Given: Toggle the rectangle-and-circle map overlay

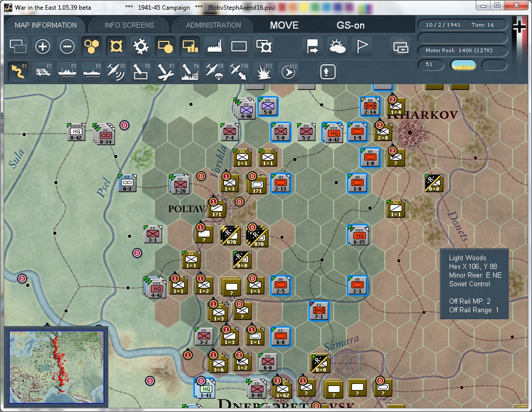Looking at the screenshot, I should click(x=165, y=47).
